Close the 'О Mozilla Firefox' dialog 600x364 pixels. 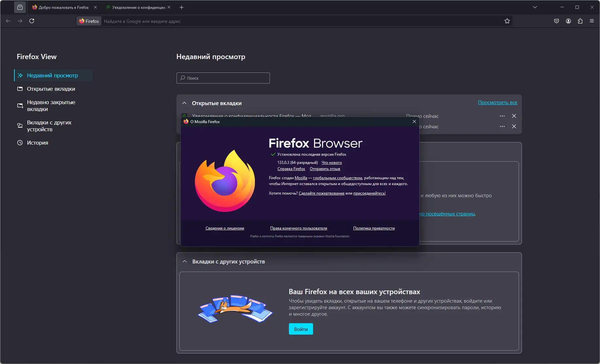coord(414,121)
